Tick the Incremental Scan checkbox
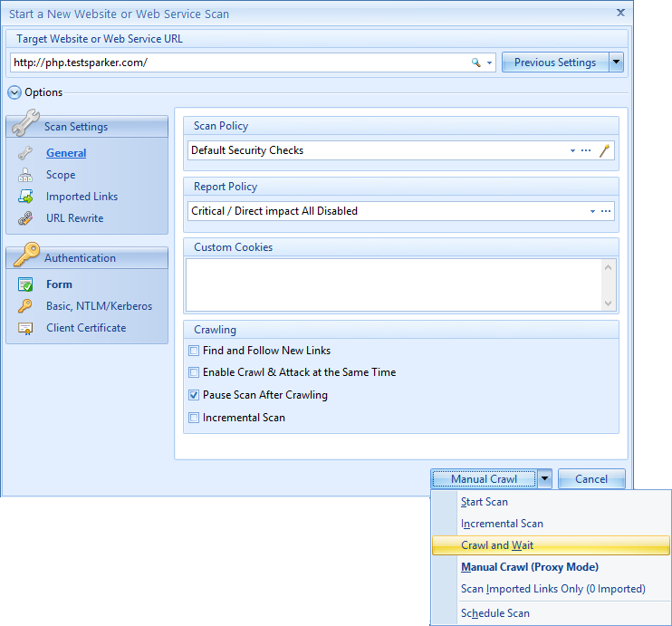This screenshot has height=626, width=672. [x=194, y=418]
